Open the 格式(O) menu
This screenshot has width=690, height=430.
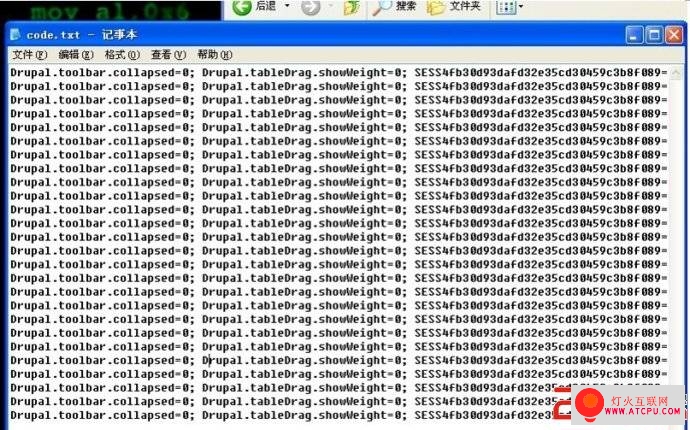pos(122,55)
